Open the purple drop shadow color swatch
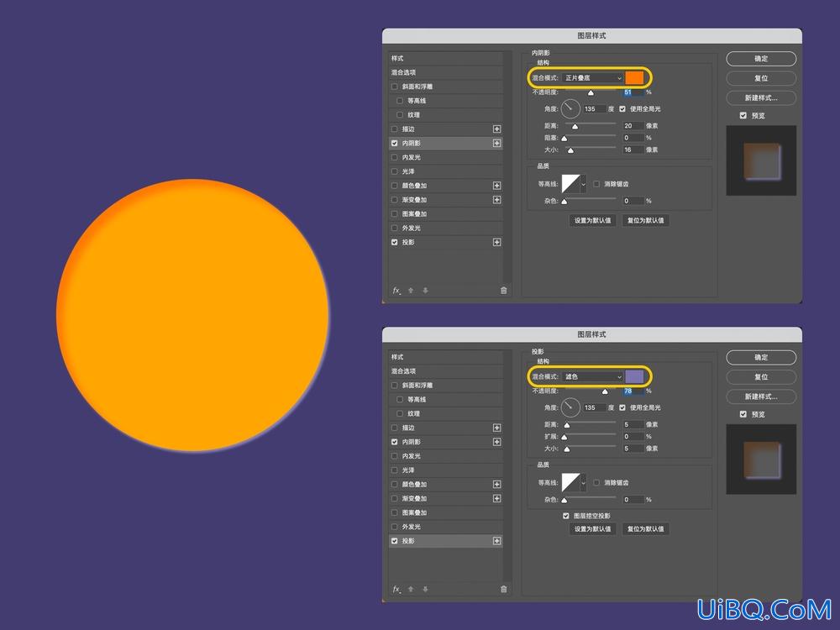 (x=634, y=376)
